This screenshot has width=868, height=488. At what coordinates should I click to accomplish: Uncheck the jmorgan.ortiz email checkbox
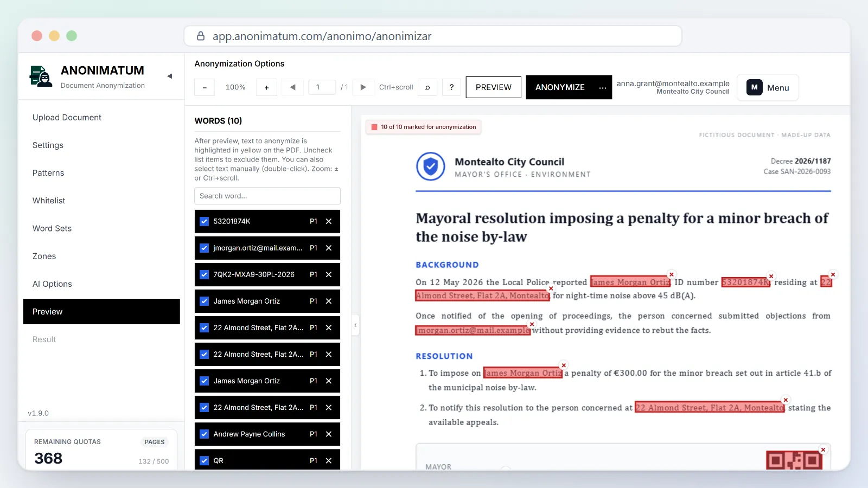205,248
